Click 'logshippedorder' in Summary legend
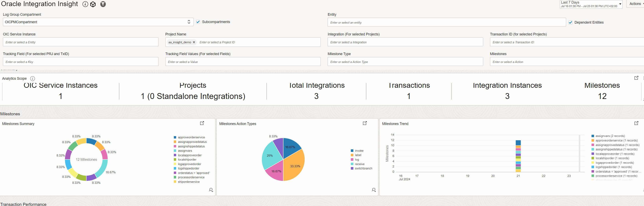 click(x=189, y=168)
